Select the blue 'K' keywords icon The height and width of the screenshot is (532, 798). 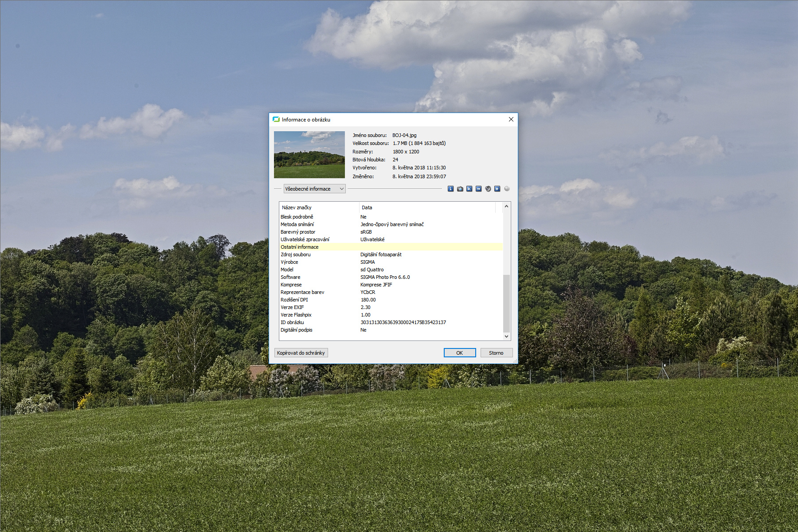pyautogui.click(x=469, y=189)
